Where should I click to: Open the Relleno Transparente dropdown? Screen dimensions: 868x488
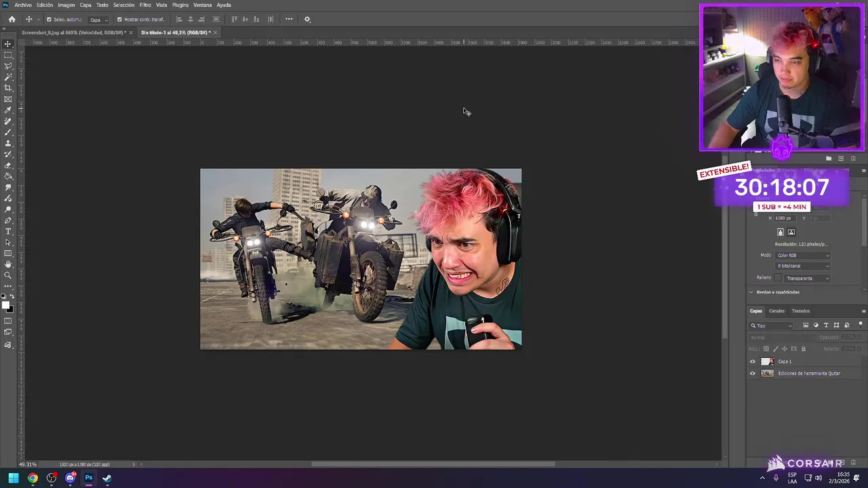[x=808, y=278]
